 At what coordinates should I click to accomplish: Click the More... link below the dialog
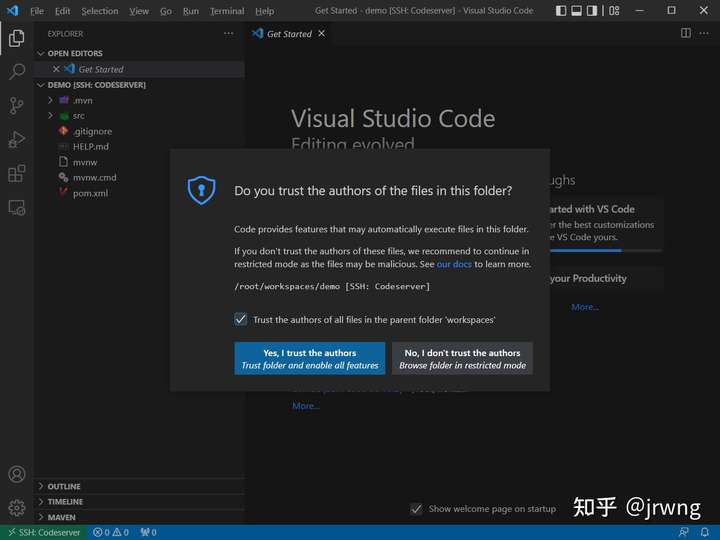(306, 405)
